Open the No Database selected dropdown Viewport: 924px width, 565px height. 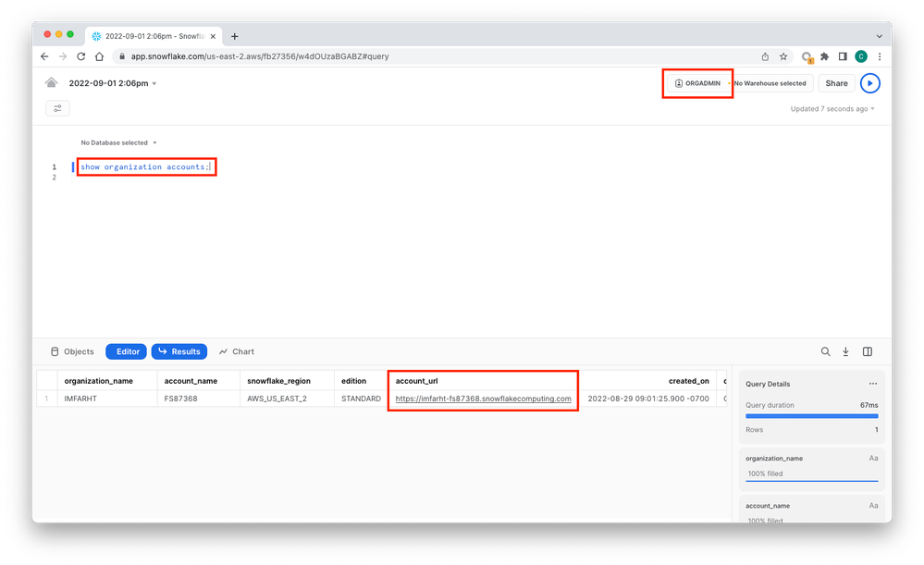pyautogui.click(x=118, y=142)
